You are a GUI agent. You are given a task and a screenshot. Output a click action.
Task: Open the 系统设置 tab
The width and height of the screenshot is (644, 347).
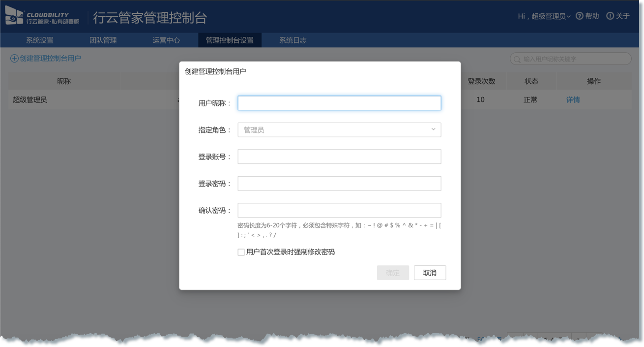coord(40,40)
